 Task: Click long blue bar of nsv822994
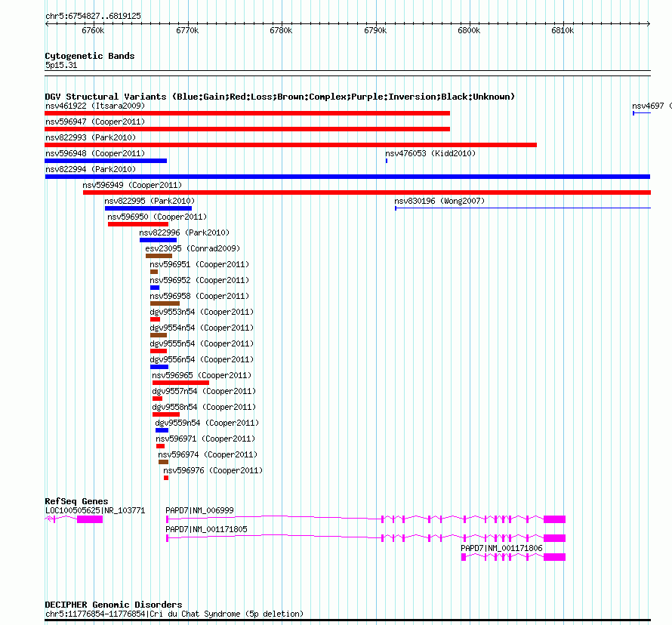[347, 177]
